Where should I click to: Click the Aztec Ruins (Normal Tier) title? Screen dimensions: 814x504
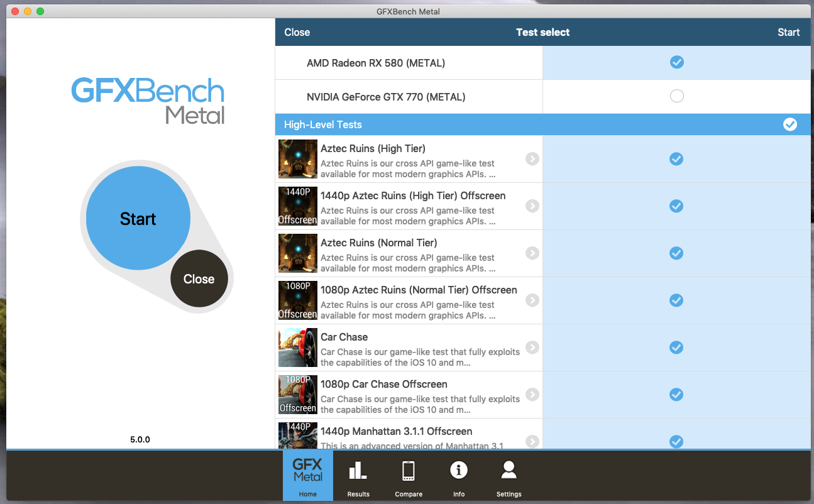pos(379,243)
